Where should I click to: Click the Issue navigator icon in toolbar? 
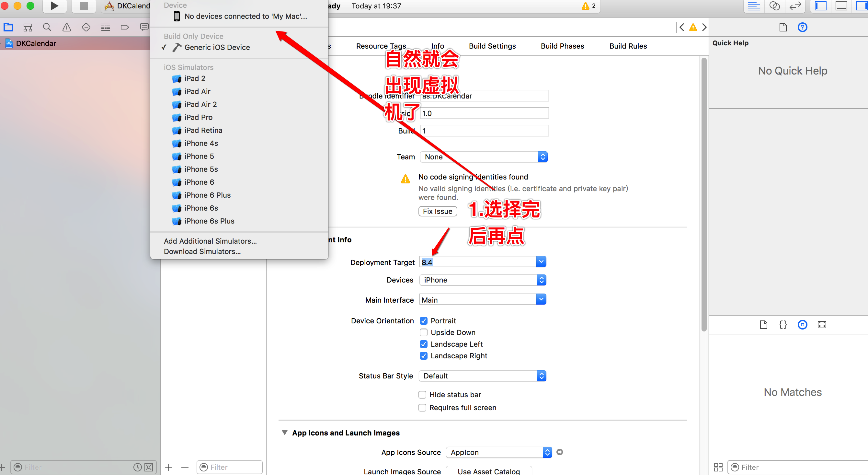67,29
